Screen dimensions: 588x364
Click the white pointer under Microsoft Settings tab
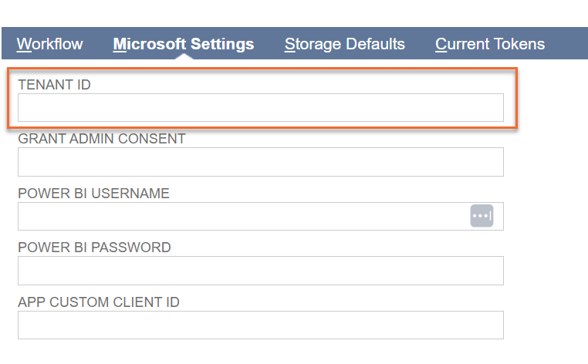(x=184, y=56)
